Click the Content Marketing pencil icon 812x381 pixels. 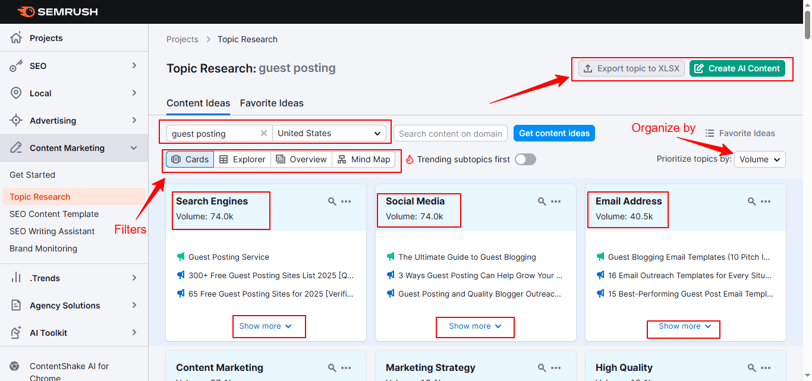pyautogui.click(x=16, y=148)
